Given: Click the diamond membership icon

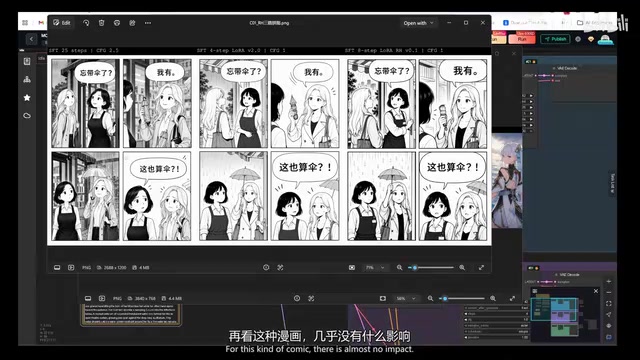Looking at the screenshot, I should pyautogui.click(x=591, y=39).
